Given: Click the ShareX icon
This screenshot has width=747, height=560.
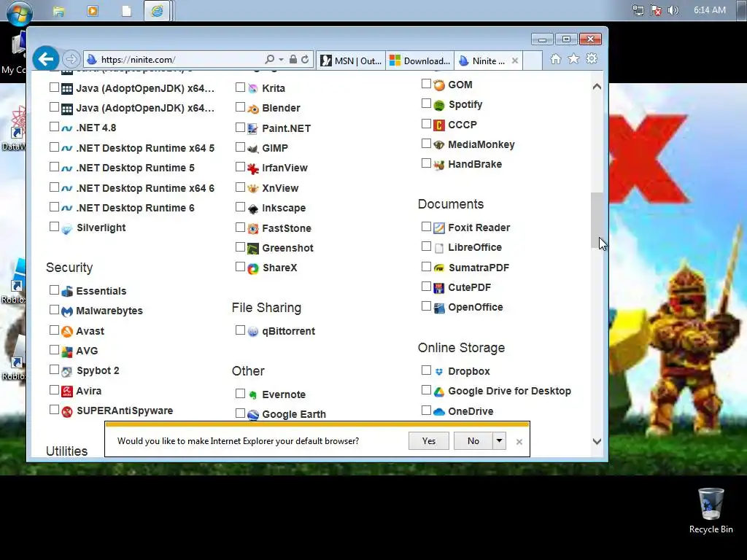Looking at the screenshot, I should (x=253, y=268).
